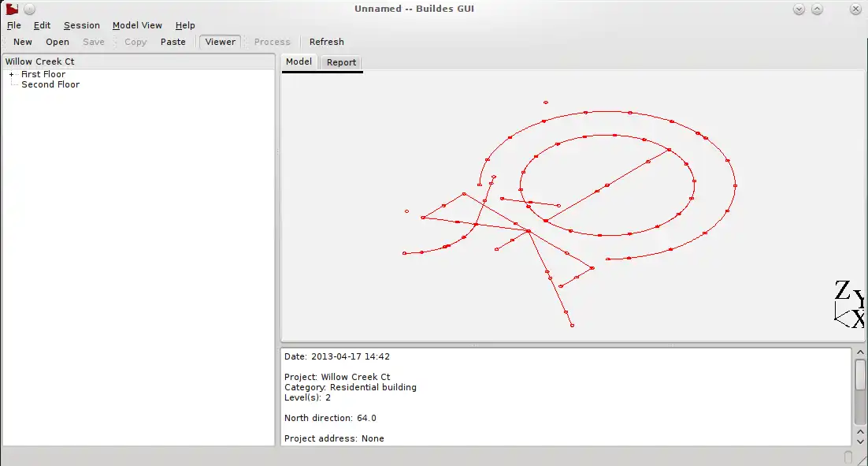Click the Copy toolbar button
Viewport: 868px width, 466px height.
[x=135, y=42]
